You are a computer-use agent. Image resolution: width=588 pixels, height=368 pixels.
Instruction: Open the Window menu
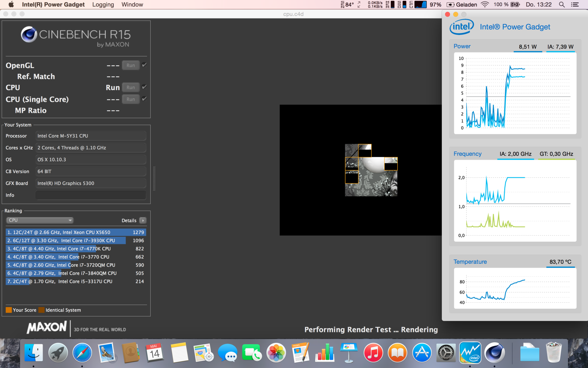coord(132,5)
